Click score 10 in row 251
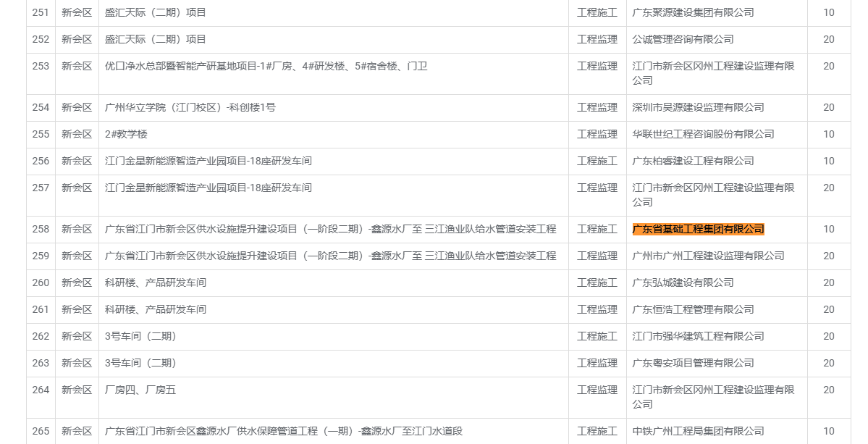The height and width of the screenshot is (444, 868). coord(829,12)
